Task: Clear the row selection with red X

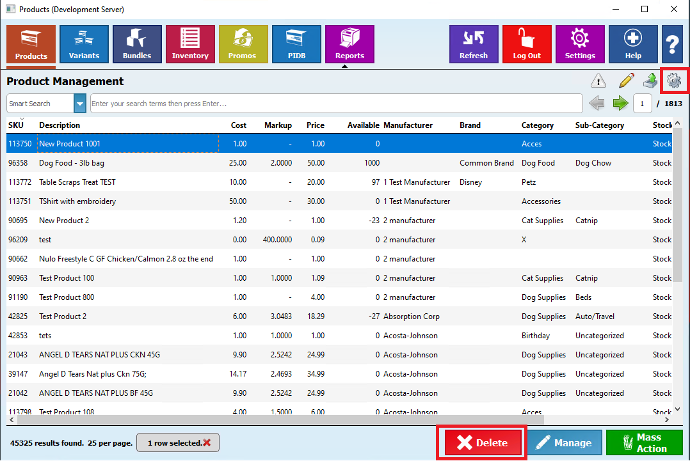Action: coord(207,442)
